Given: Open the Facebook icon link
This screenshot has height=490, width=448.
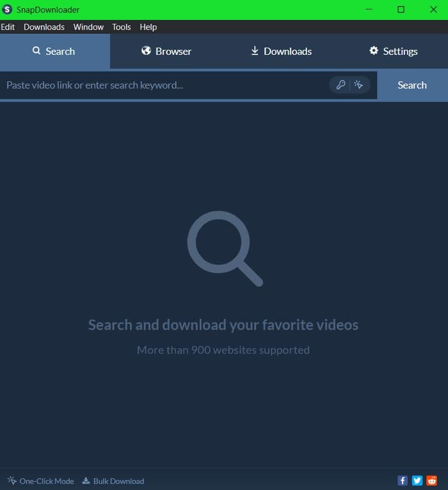Looking at the screenshot, I should (x=403, y=481).
